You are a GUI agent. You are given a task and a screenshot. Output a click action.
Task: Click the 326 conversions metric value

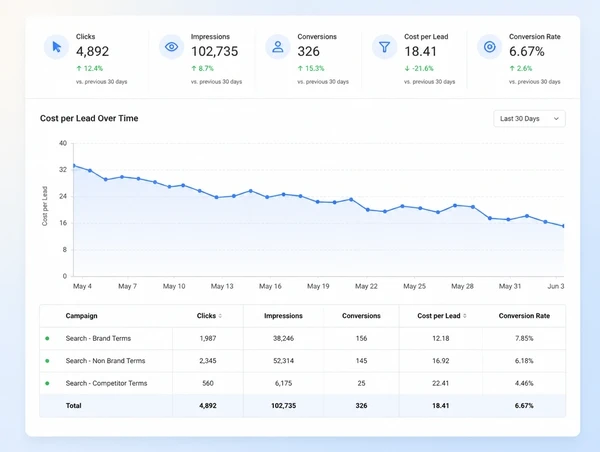308,51
